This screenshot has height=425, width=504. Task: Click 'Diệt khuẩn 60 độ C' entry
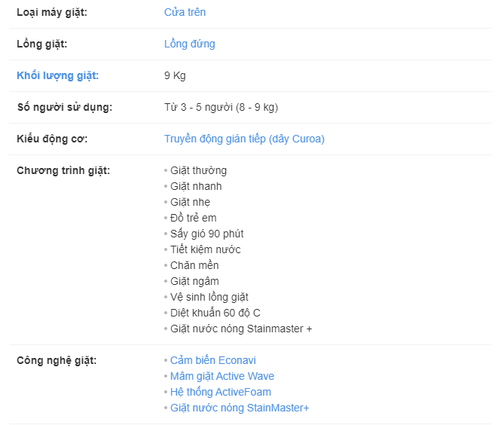point(215,313)
